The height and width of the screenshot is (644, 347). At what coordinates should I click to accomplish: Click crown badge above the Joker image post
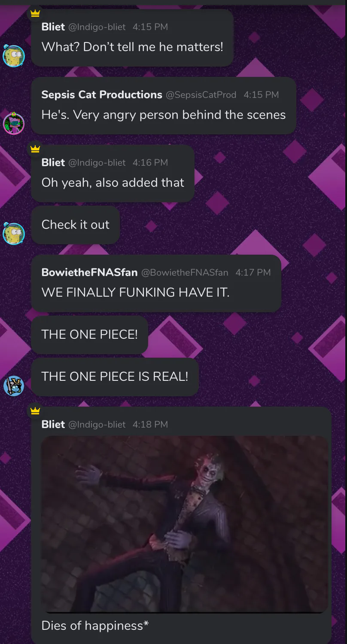[x=35, y=411]
